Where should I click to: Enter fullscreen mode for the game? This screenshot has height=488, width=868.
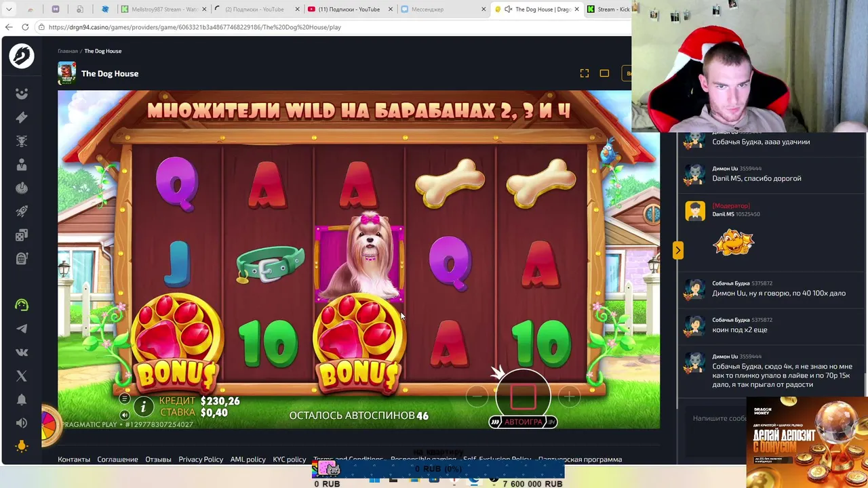click(585, 73)
